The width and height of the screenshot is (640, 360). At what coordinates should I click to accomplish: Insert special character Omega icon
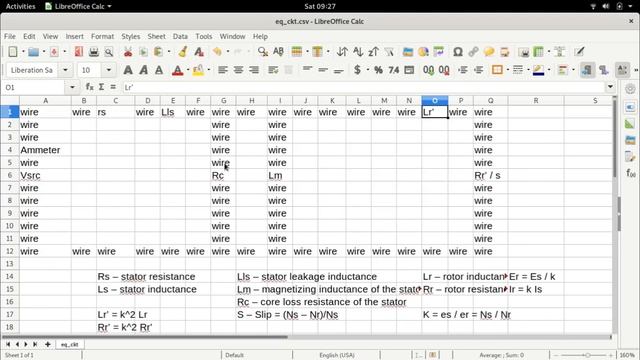(x=458, y=52)
